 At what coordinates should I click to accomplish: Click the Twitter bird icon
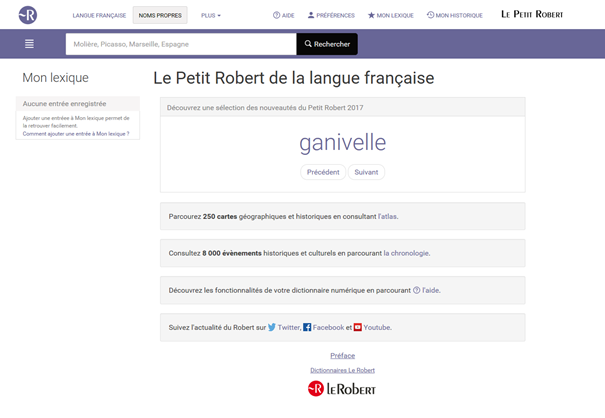(272, 327)
